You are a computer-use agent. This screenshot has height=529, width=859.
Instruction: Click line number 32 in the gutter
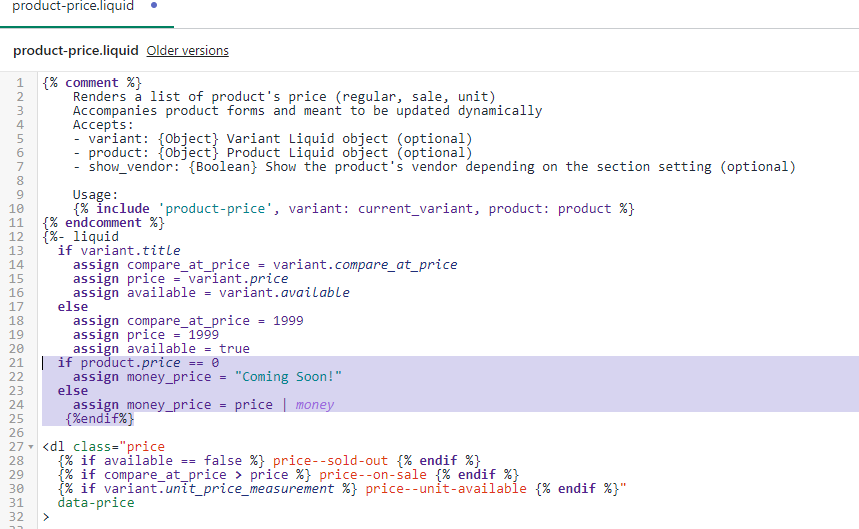(x=16, y=517)
